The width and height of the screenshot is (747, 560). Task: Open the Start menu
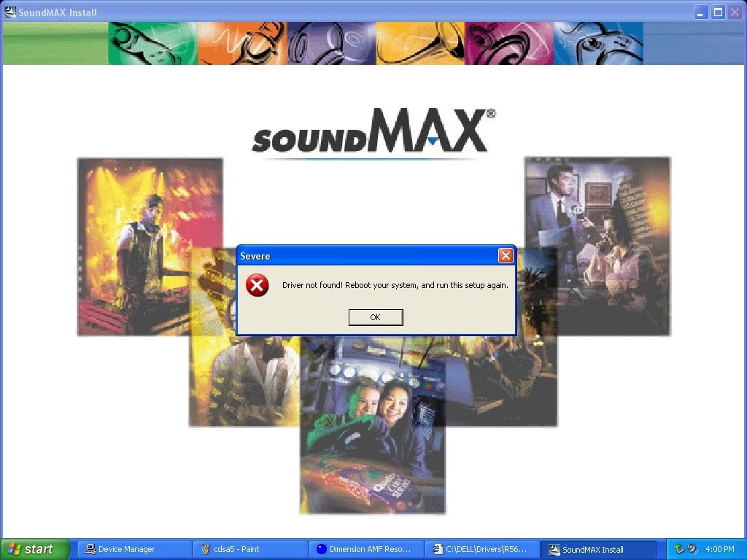pyautogui.click(x=34, y=549)
